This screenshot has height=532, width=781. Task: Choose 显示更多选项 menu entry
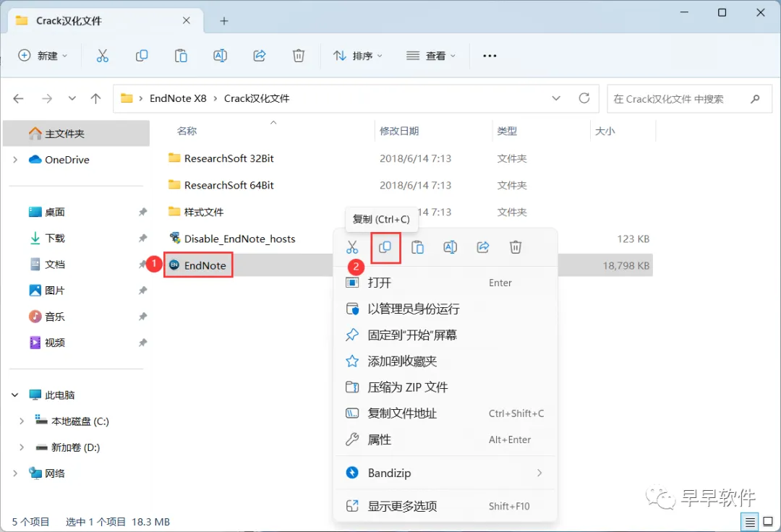coord(445,506)
